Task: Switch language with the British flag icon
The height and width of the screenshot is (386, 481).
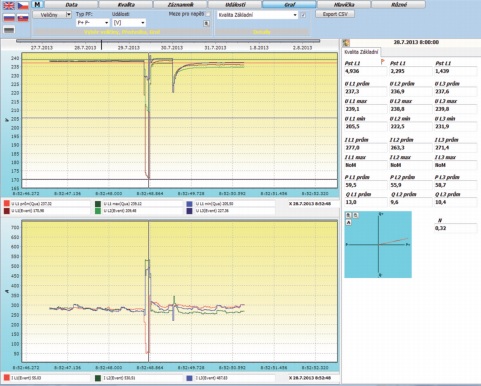Action: click(9, 6)
